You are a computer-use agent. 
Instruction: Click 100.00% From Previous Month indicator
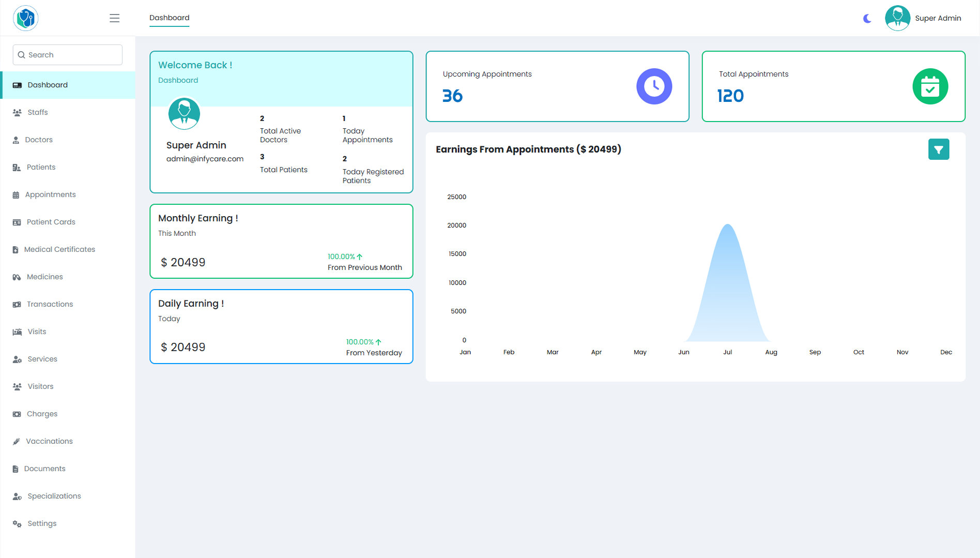point(364,262)
